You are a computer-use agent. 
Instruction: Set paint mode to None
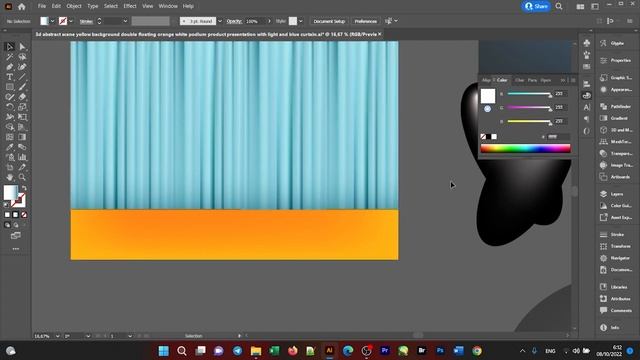coord(24,215)
